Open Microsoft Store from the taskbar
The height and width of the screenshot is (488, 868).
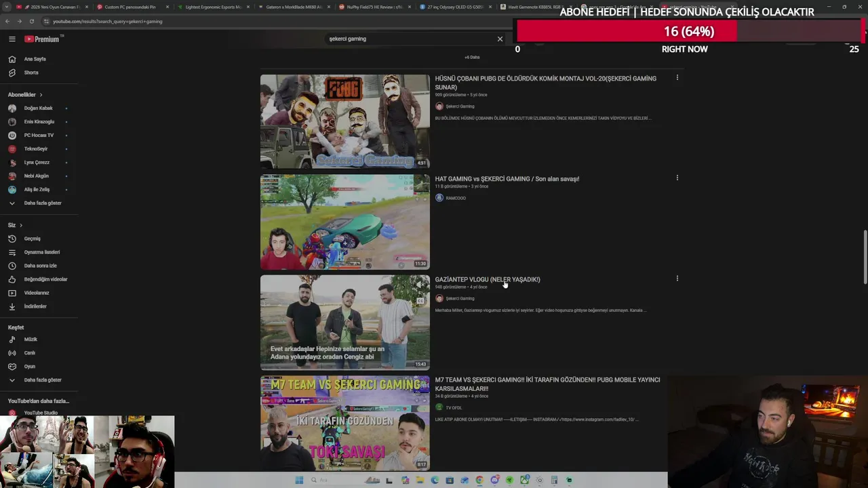[x=450, y=480]
